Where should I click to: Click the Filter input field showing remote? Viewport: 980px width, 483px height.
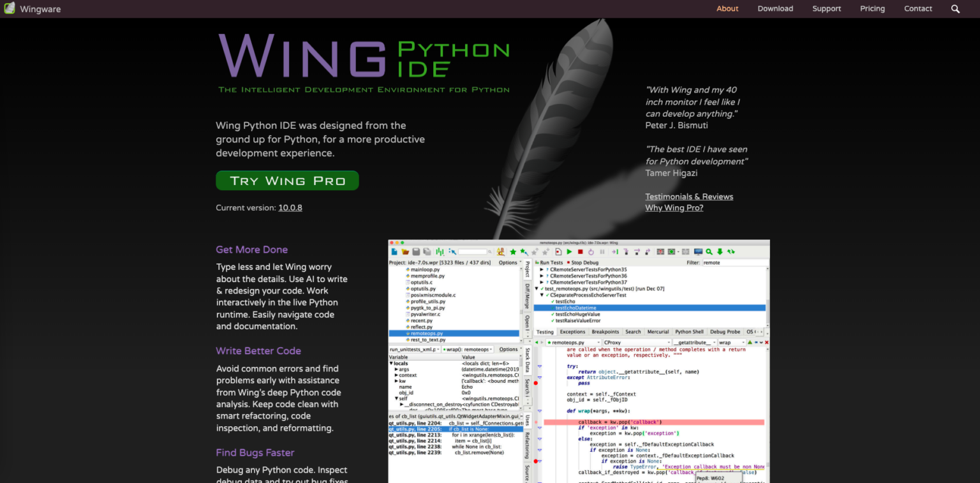pyautogui.click(x=734, y=263)
